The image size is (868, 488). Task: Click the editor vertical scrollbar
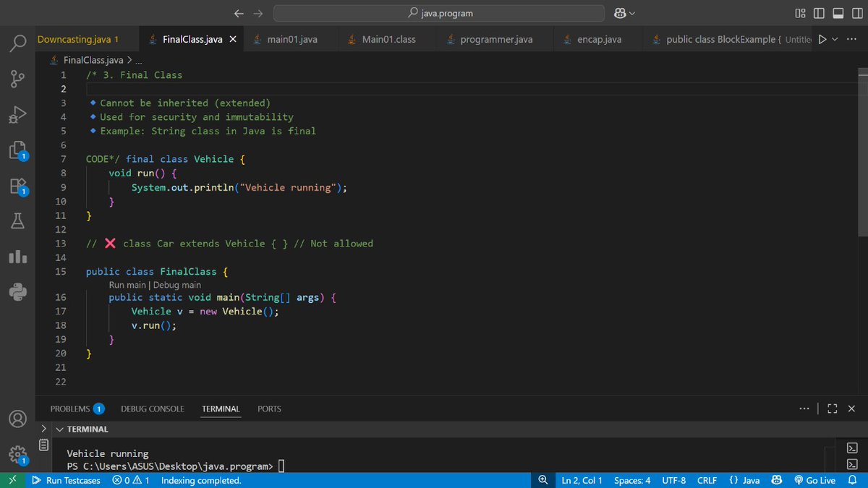click(x=863, y=152)
